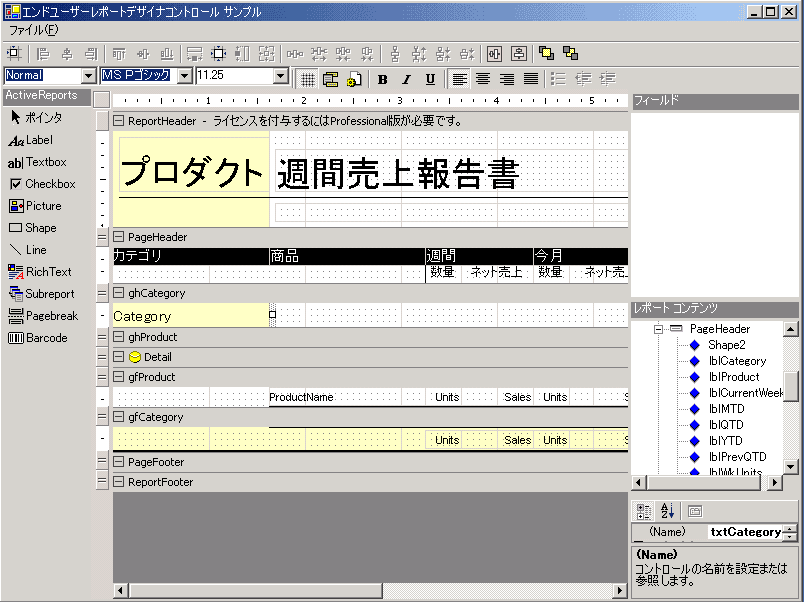Open the MS Pゴシック font dropdown
806x603 pixels.
coord(185,76)
